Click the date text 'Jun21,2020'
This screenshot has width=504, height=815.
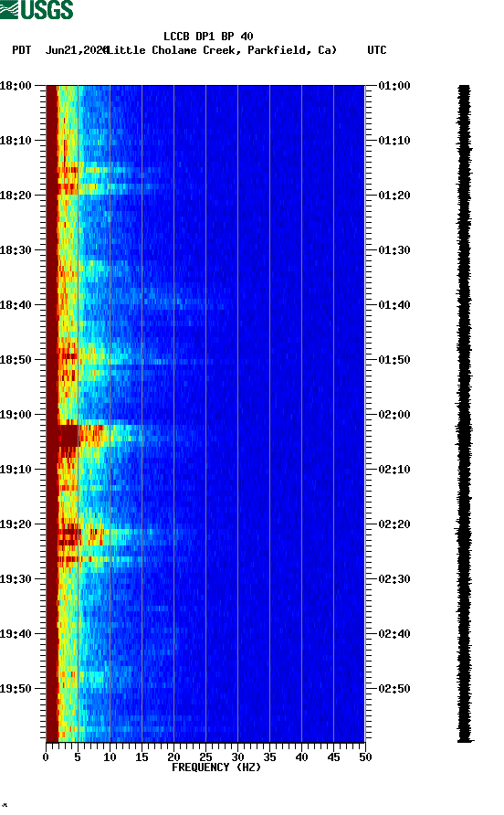[x=77, y=50]
